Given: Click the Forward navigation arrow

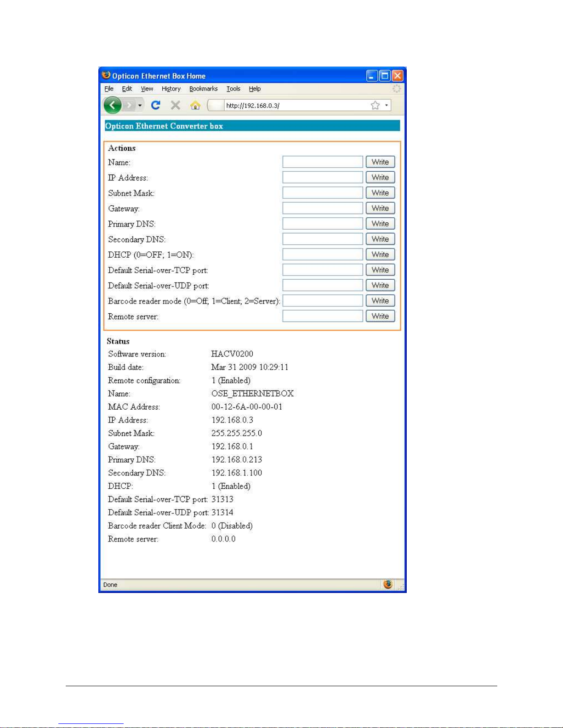Looking at the screenshot, I should click(x=129, y=106).
